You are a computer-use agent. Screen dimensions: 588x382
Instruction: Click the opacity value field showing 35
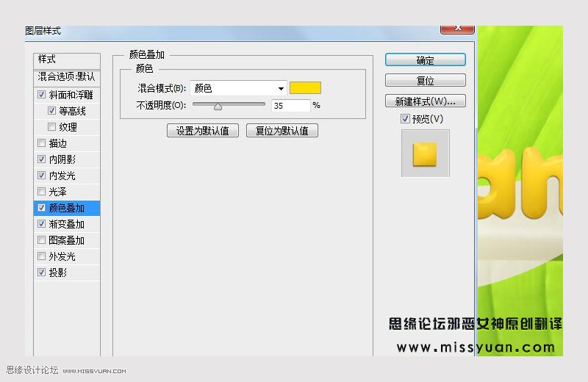(290, 106)
